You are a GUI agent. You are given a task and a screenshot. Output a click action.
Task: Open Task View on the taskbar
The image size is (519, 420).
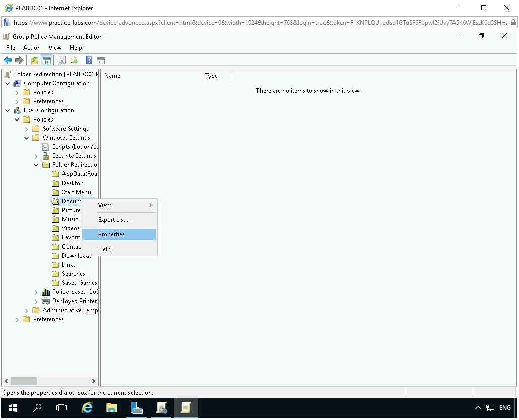click(x=61, y=408)
